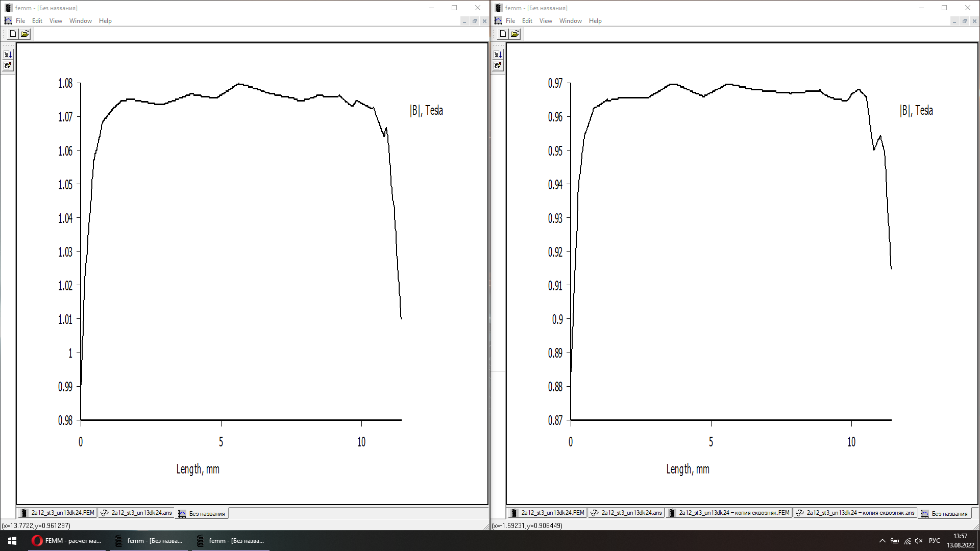Open Window menu in left femm window
Image resolution: width=980 pixels, height=551 pixels.
(x=80, y=21)
